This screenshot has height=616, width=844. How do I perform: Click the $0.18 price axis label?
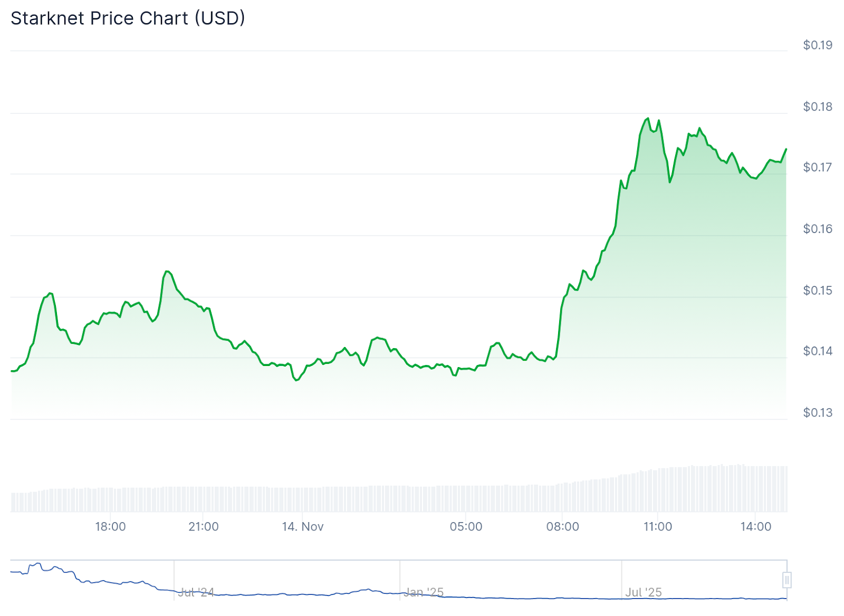click(818, 107)
